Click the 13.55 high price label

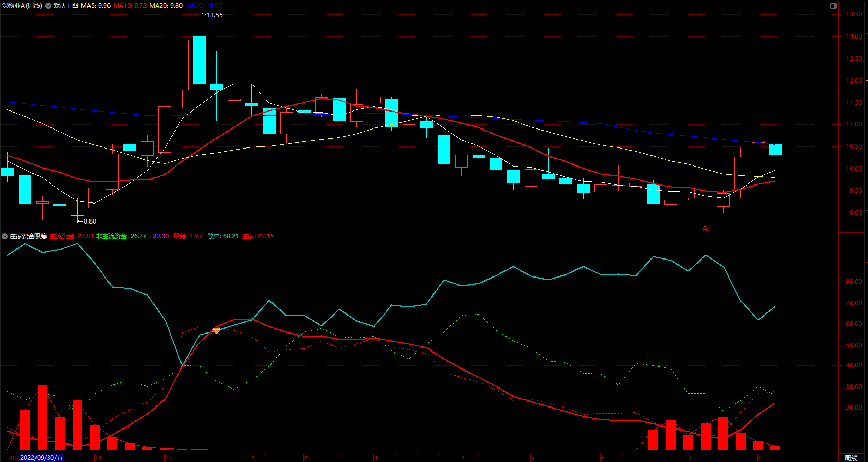pyautogui.click(x=214, y=15)
